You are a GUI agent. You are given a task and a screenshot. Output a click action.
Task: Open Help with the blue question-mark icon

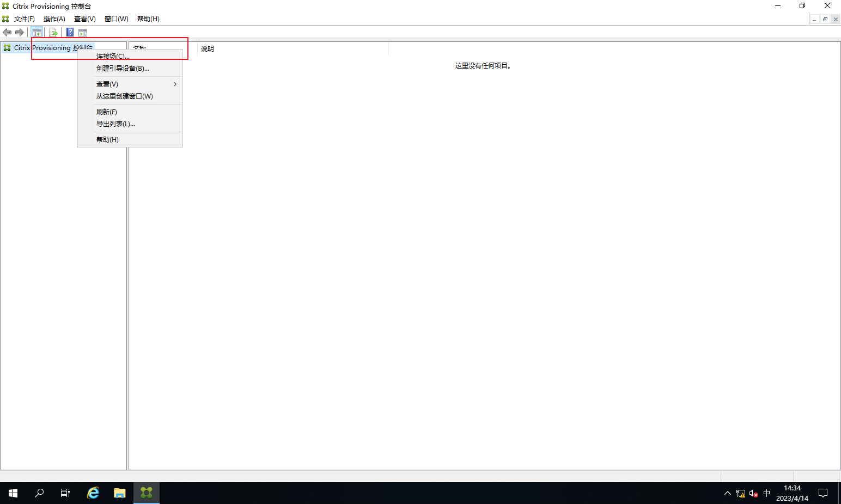[70, 33]
